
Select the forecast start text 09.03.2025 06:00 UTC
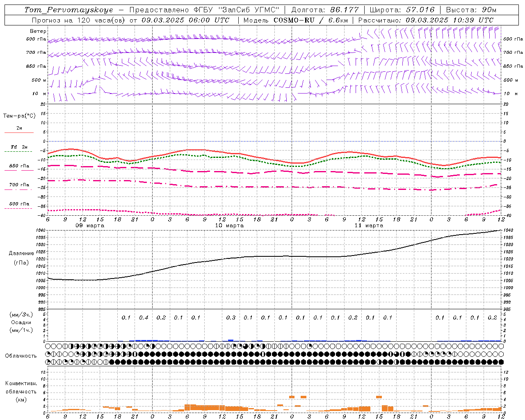185,20
